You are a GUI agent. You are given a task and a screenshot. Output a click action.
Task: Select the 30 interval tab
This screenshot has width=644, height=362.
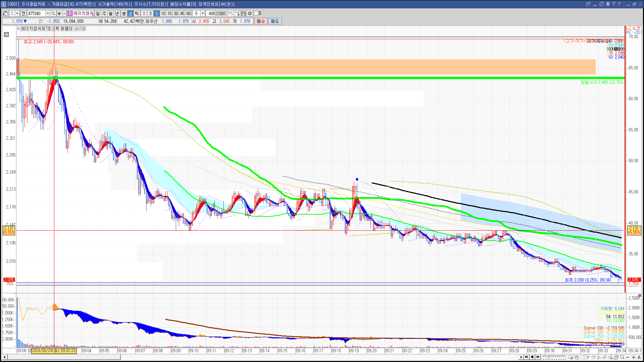point(176,13)
